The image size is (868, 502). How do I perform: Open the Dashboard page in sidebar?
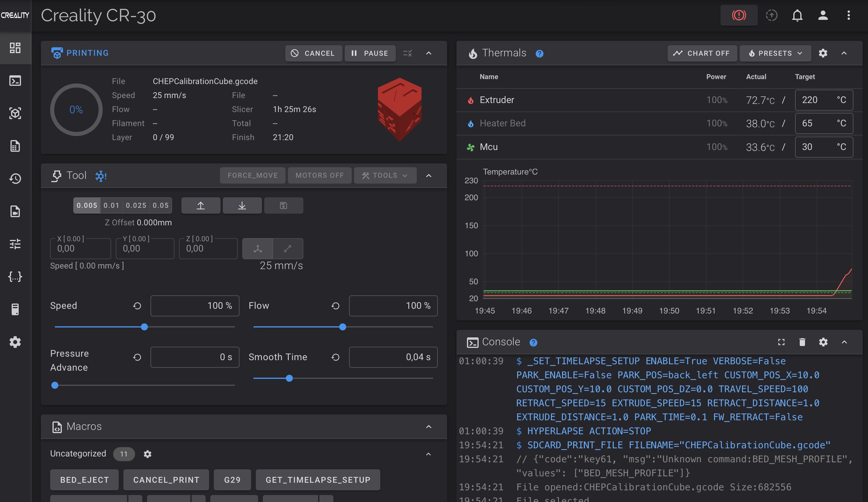pyautogui.click(x=15, y=48)
